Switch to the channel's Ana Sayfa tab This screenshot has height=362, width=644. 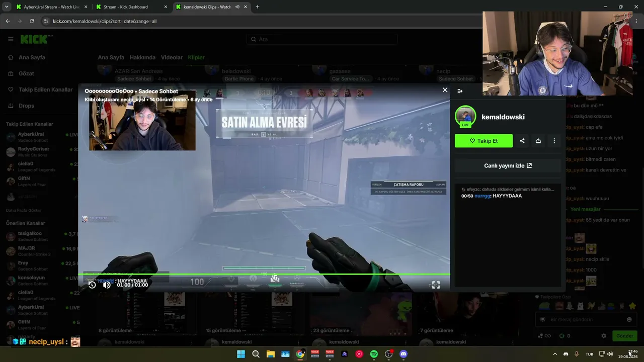tap(111, 57)
